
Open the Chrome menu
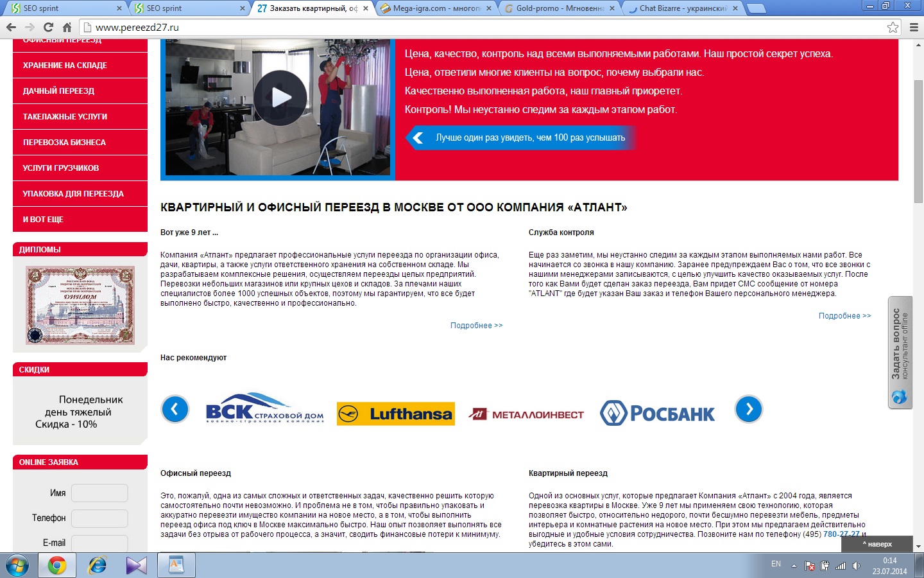click(914, 27)
